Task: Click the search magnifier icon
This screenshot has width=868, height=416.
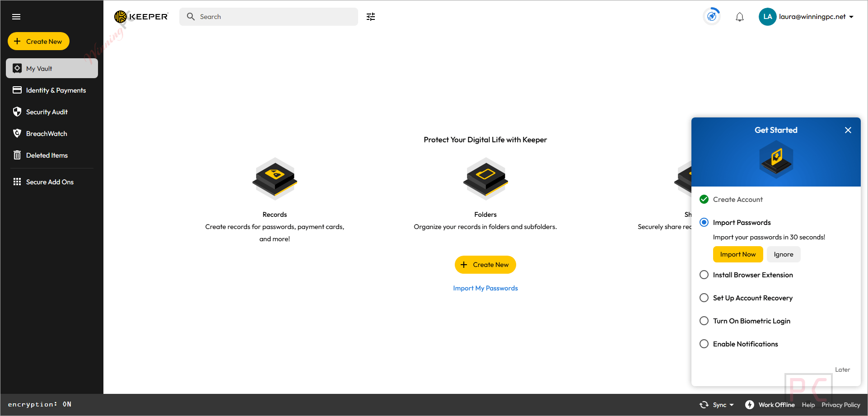Action: (x=191, y=17)
